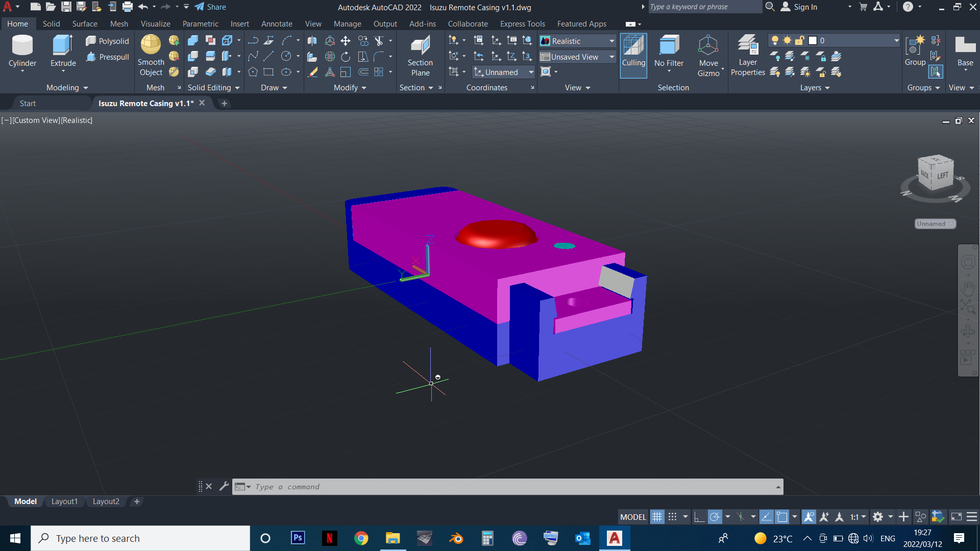This screenshot has width=980, height=551.
Task: Activate the Extrude tool
Action: (x=63, y=53)
